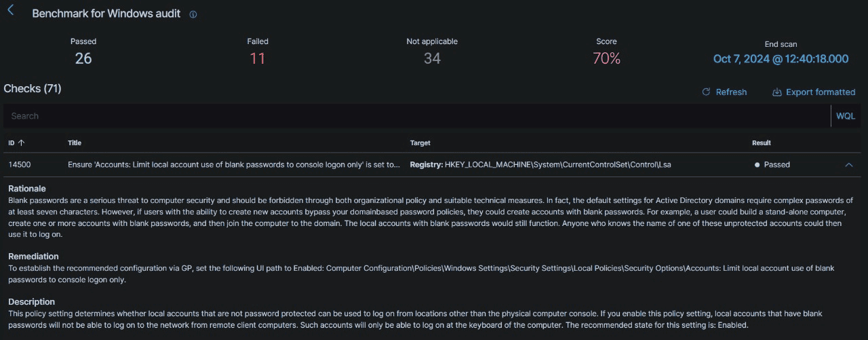Click the Result column header
The width and height of the screenshot is (868, 340).
[x=761, y=143]
